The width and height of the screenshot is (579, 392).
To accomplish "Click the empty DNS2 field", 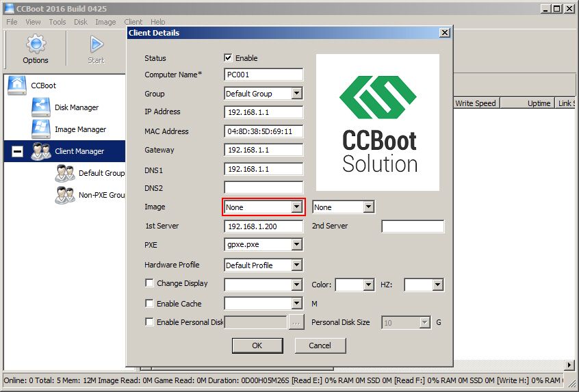I will tap(263, 188).
